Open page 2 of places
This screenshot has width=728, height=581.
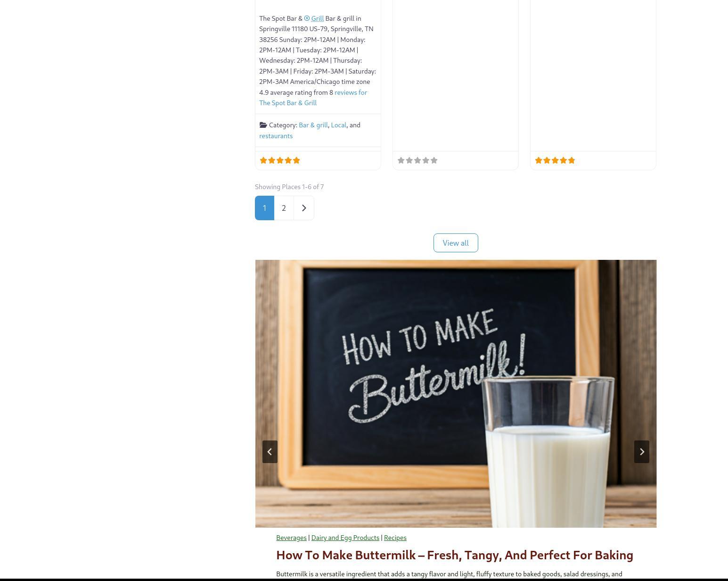tap(284, 208)
